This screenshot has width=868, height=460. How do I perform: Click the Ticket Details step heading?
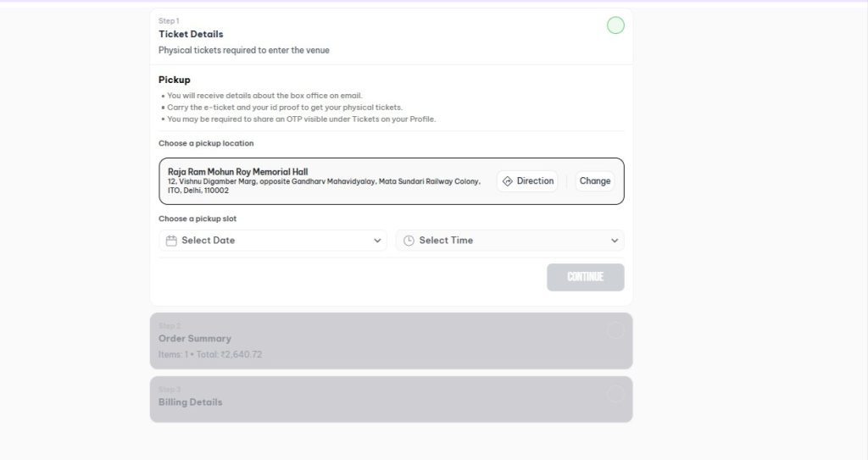tap(191, 34)
